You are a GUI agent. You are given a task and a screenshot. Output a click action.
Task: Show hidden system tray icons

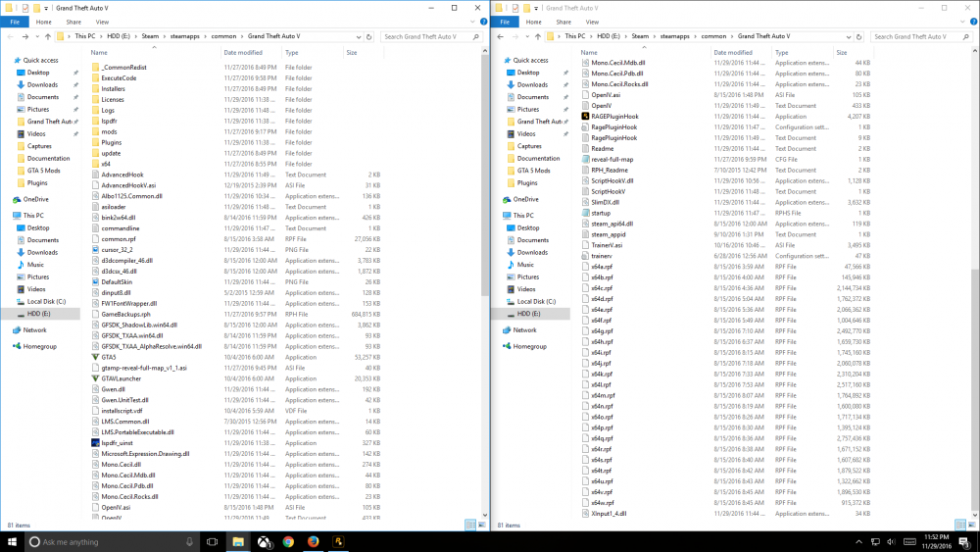858,542
